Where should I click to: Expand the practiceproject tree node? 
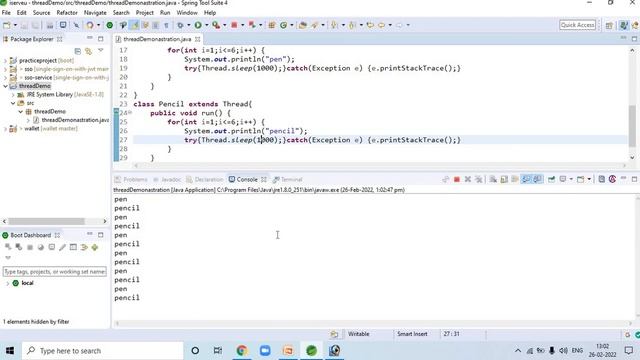click(5, 60)
